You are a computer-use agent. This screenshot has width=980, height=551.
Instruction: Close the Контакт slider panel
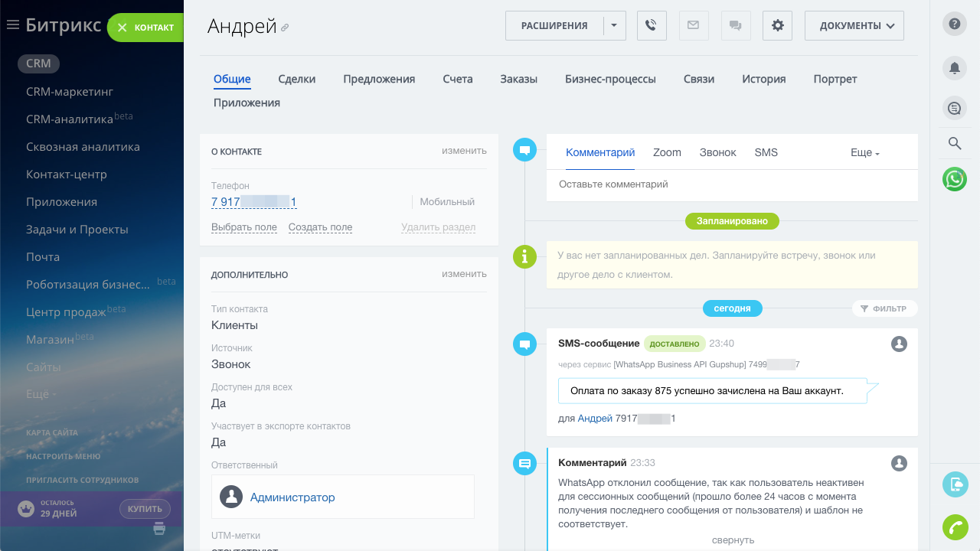click(x=122, y=28)
